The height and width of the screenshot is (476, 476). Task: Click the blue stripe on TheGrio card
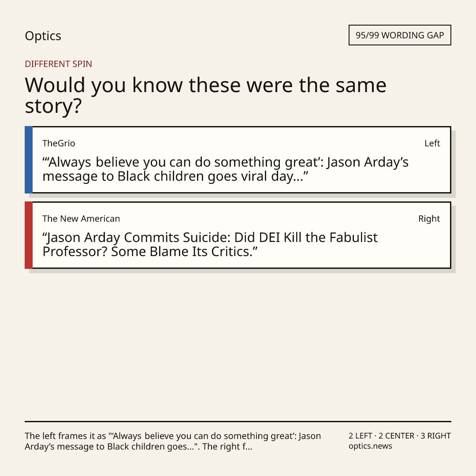29,160
